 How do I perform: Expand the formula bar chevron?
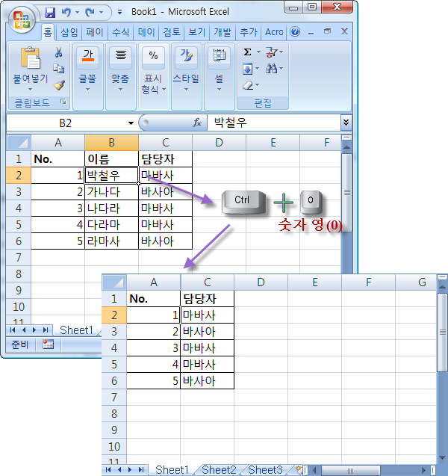click(x=346, y=123)
